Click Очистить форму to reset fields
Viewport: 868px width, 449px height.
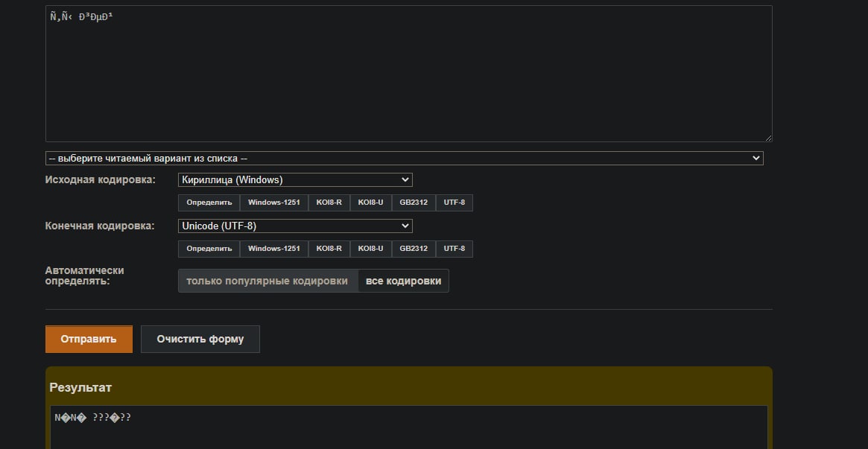point(200,339)
